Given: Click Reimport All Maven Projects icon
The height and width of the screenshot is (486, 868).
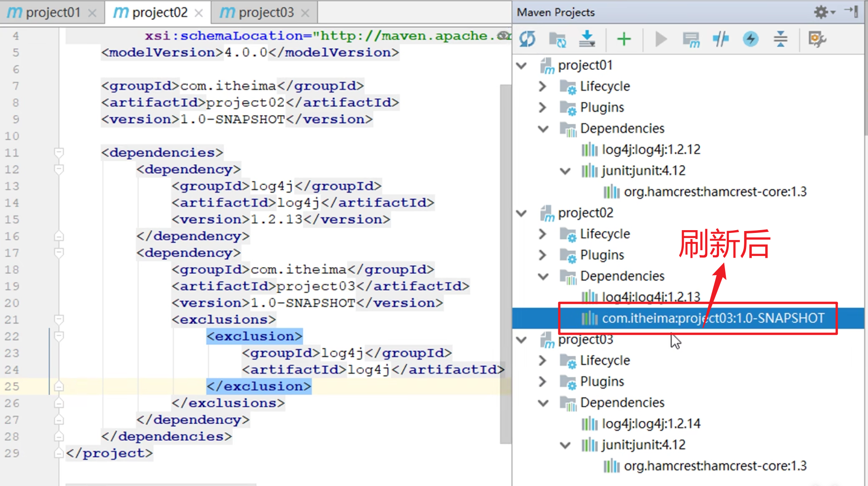Looking at the screenshot, I should pyautogui.click(x=527, y=39).
